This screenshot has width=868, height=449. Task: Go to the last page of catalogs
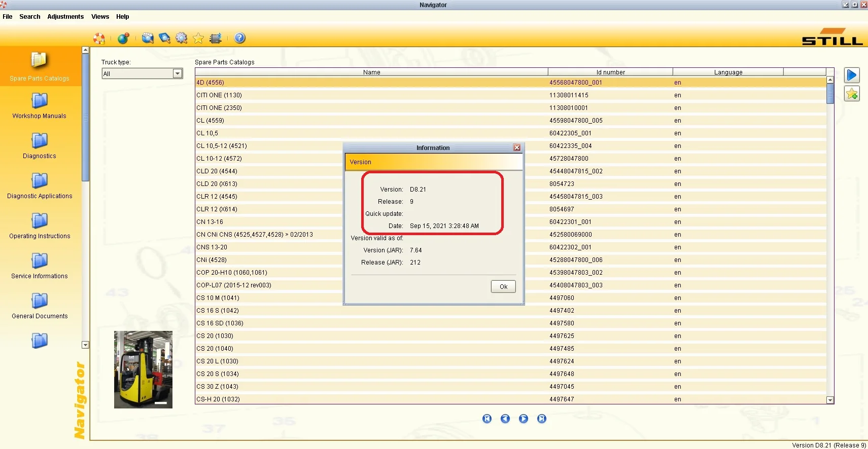[542, 419]
